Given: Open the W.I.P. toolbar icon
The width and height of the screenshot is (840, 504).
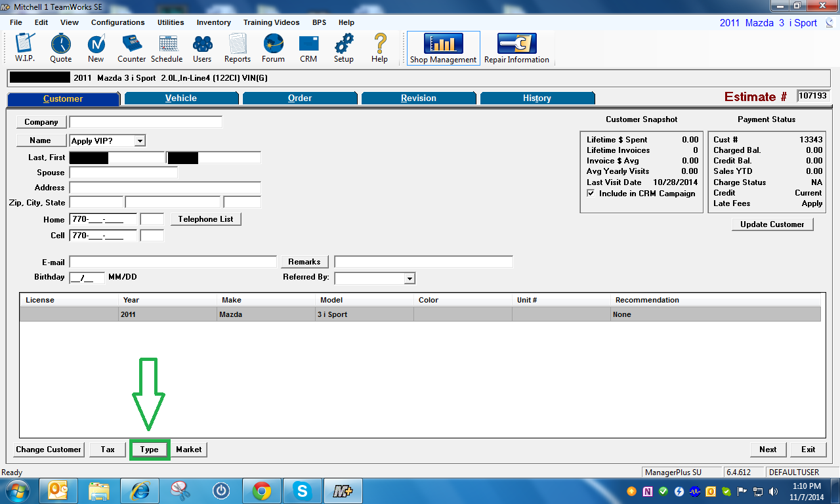Looking at the screenshot, I should pos(24,48).
